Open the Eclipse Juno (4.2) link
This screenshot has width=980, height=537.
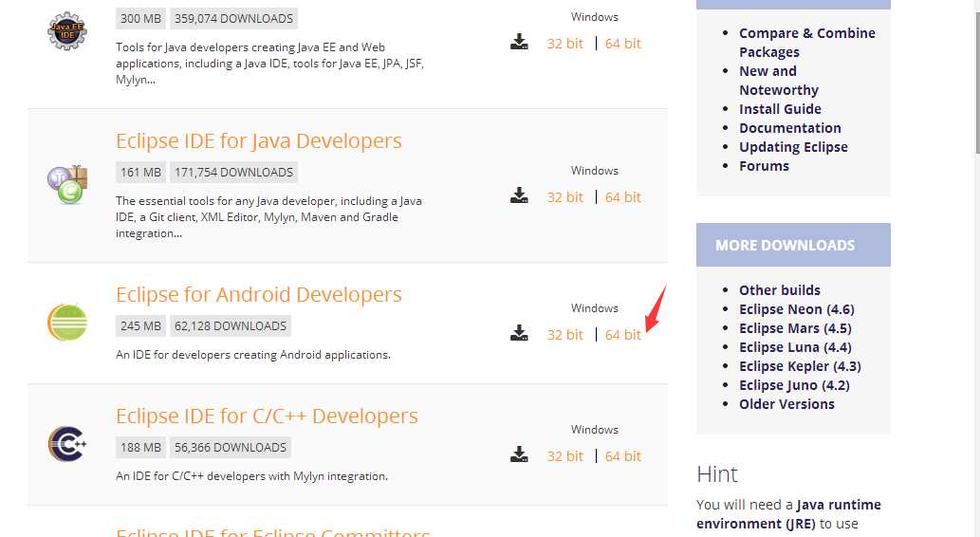click(x=794, y=385)
